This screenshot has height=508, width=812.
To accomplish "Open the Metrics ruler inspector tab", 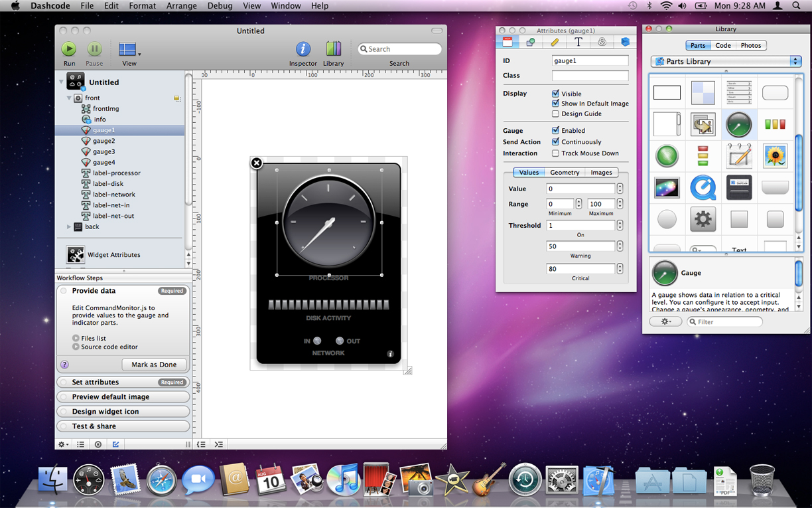I will 555,42.
